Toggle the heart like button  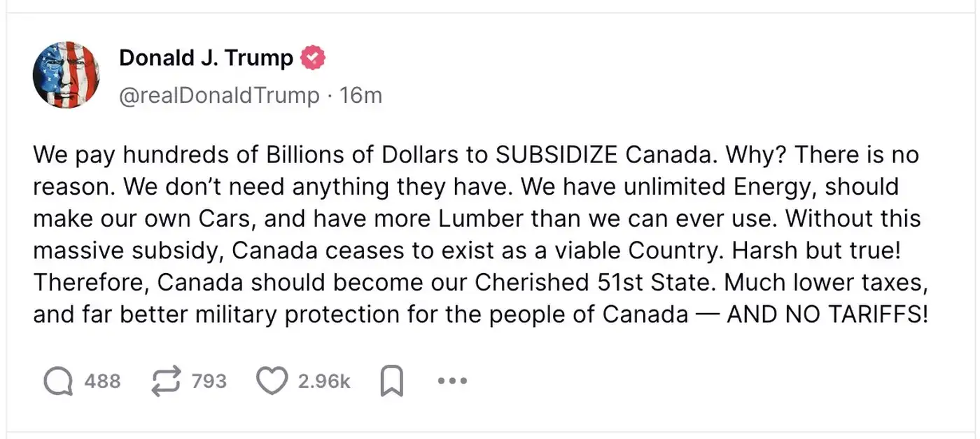click(x=272, y=382)
